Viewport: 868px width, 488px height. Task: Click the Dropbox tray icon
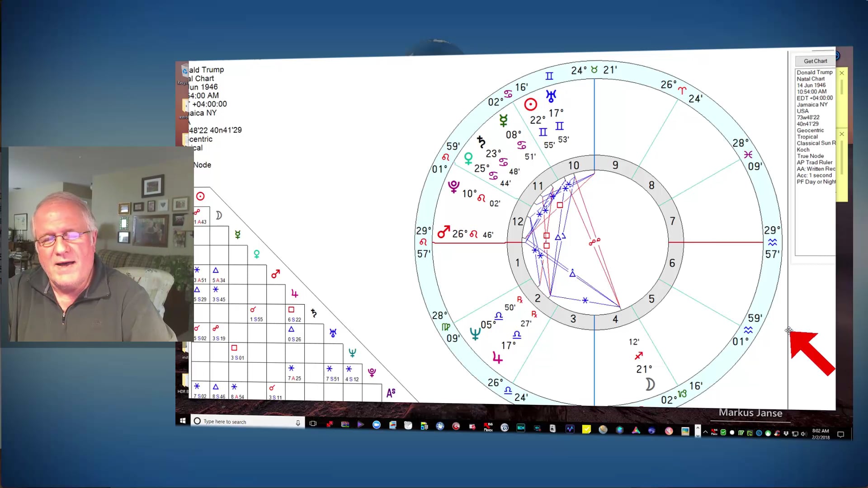[786, 433]
